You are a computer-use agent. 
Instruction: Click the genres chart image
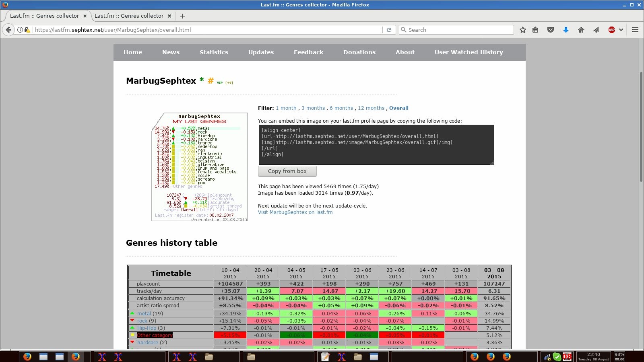[x=200, y=167]
